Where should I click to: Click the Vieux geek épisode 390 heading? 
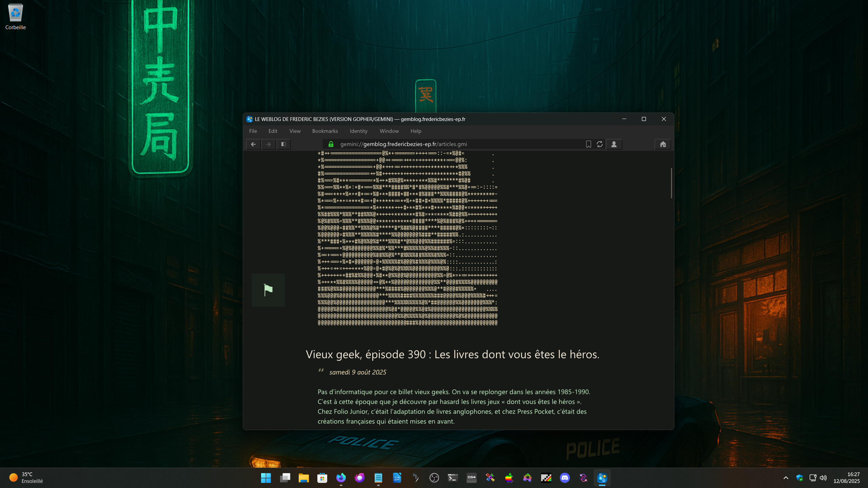click(452, 354)
